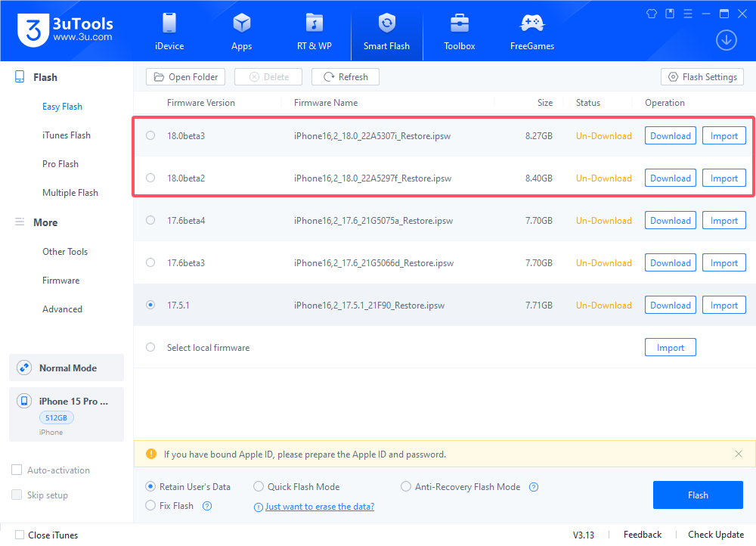Image resolution: width=756 pixels, height=546 pixels.
Task: Open Other Tools in sidebar
Action: (65, 252)
